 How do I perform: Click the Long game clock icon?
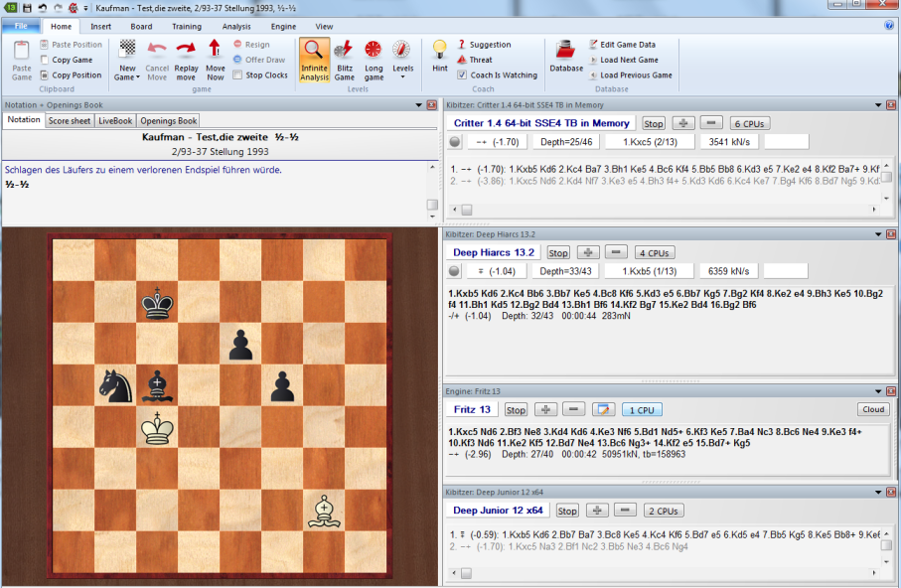click(374, 59)
